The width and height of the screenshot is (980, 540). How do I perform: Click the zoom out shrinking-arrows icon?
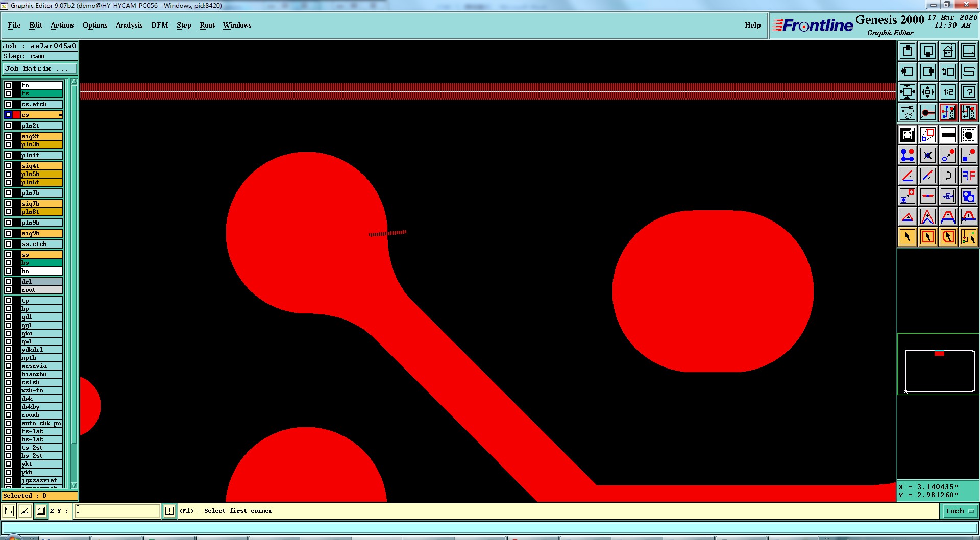click(x=928, y=92)
